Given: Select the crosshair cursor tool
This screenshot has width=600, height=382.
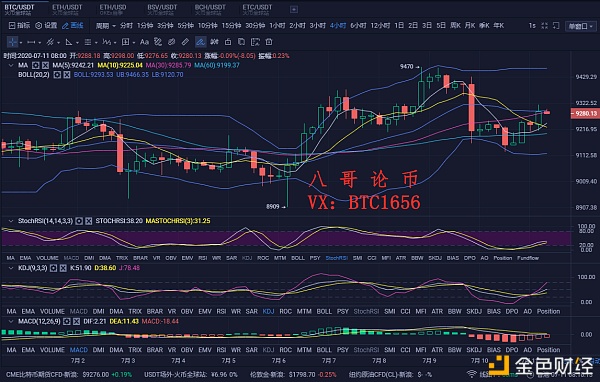Looking at the screenshot, I should pyautogui.click(x=12, y=42).
